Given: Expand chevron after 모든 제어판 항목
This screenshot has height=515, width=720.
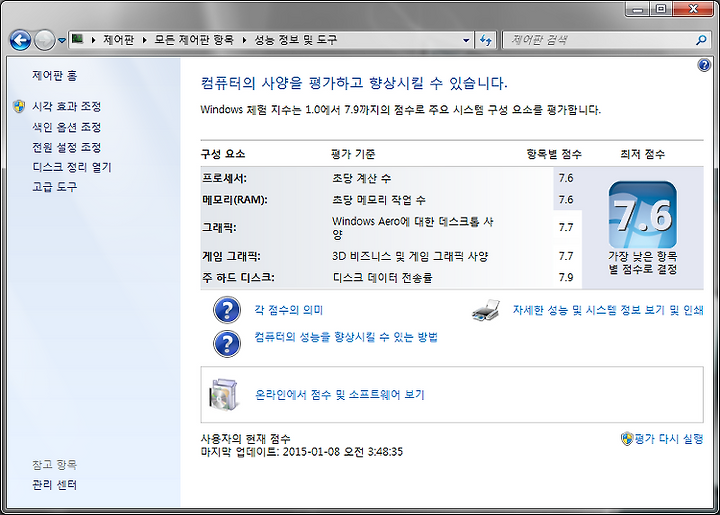Looking at the screenshot, I should click(x=244, y=40).
